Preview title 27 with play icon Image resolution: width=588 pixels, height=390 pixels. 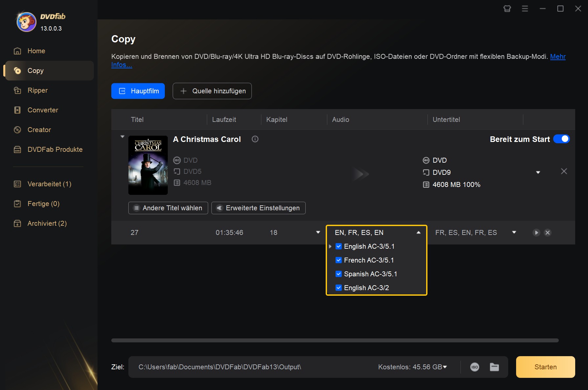[x=536, y=233]
